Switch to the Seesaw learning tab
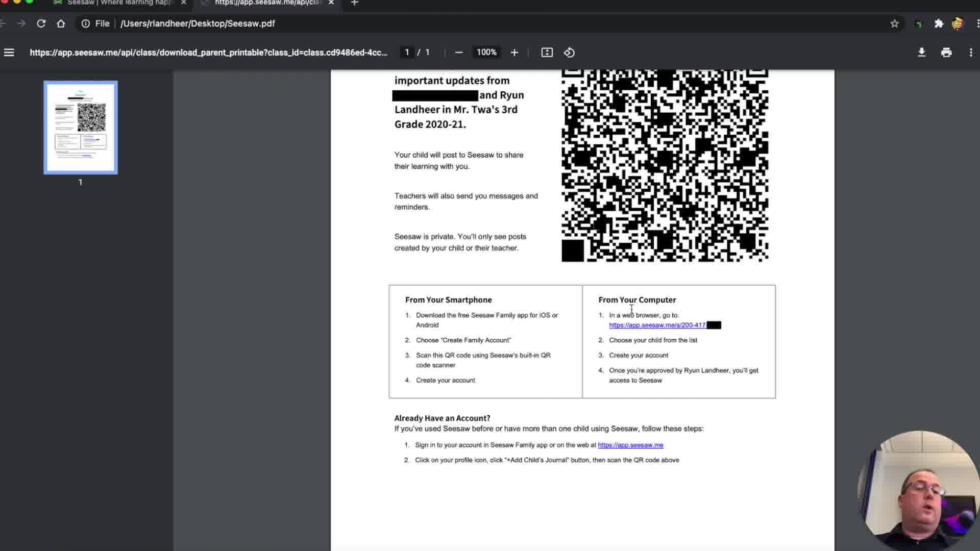The width and height of the screenshot is (980, 551). pyautogui.click(x=120, y=3)
